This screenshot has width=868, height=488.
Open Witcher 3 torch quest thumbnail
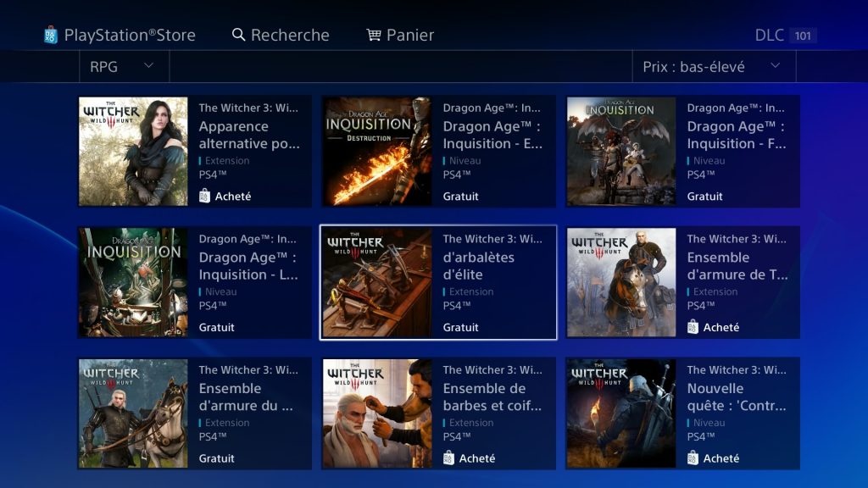tap(621, 413)
